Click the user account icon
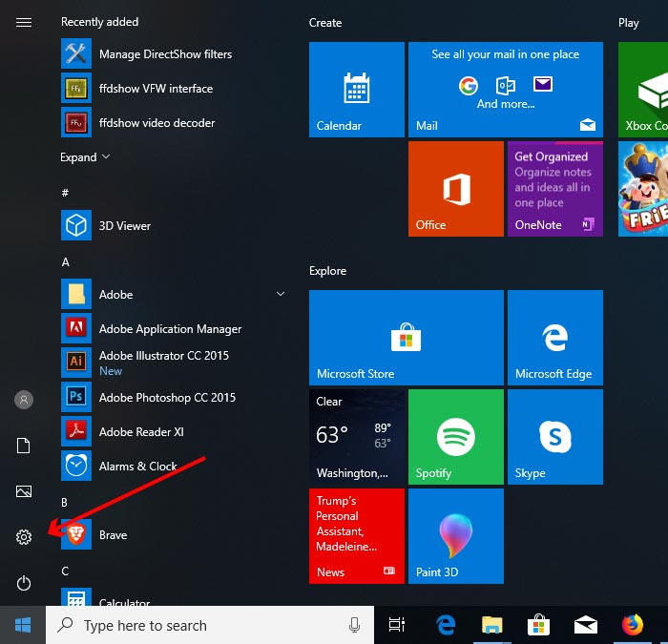This screenshot has height=644, width=668. pos(24,400)
